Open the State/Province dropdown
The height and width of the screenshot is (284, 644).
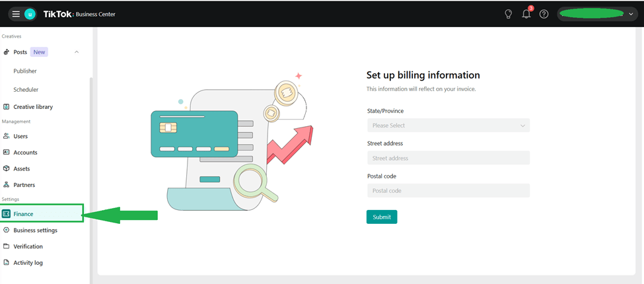(448, 125)
